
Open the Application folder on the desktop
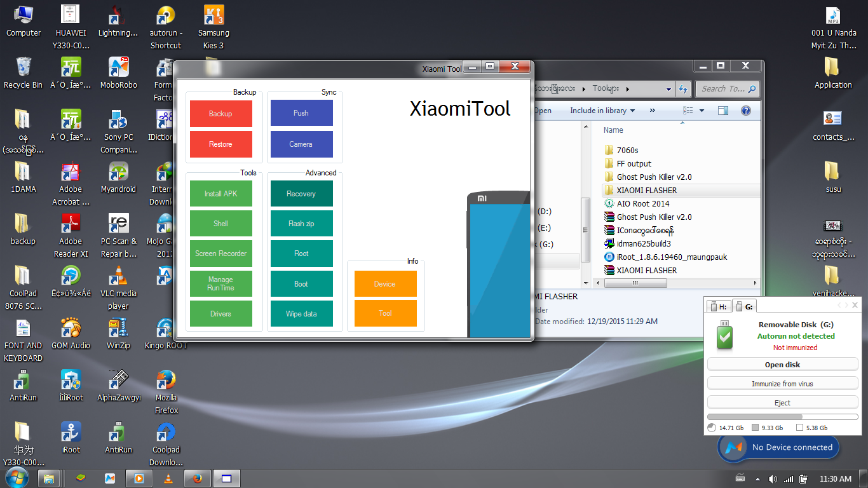pos(833,73)
